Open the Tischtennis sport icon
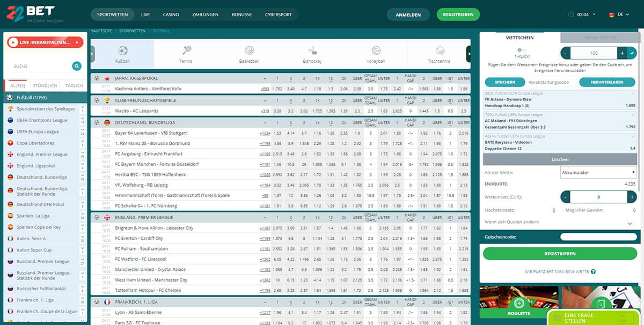644x325 pixels. pos(440,51)
